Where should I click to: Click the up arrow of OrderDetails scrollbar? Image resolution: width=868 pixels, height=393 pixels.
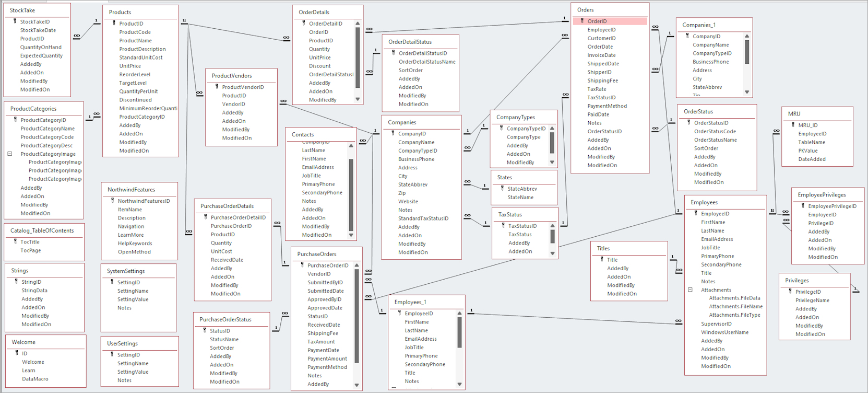coord(358,24)
